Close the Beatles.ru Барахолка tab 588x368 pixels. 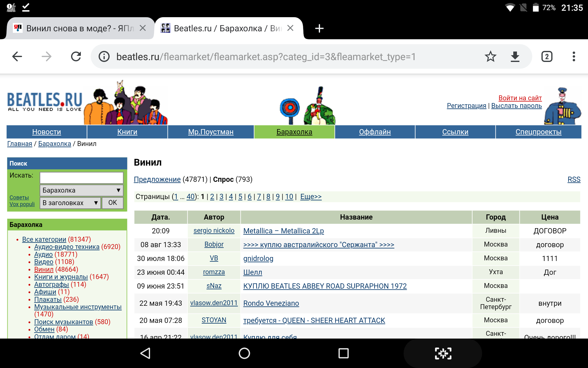point(290,28)
